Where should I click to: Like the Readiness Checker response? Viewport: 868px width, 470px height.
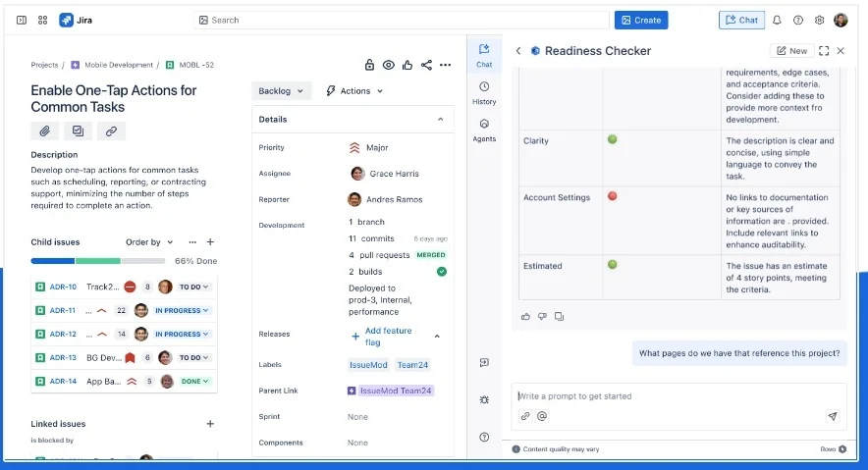click(x=525, y=316)
